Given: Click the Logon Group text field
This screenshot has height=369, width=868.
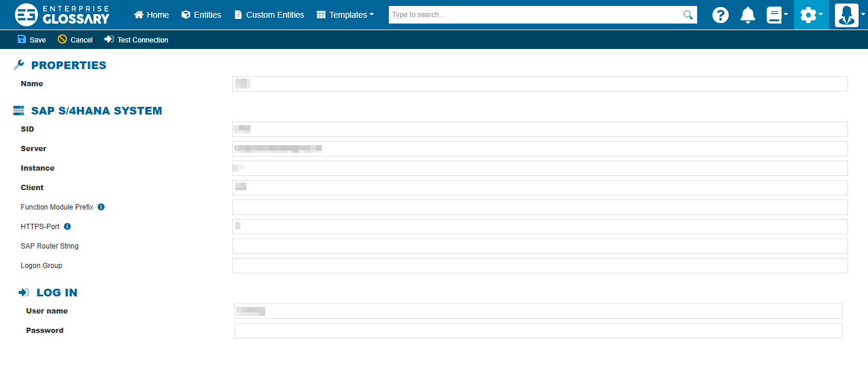Looking at the screenshot, I should click(x=539, y=266).
